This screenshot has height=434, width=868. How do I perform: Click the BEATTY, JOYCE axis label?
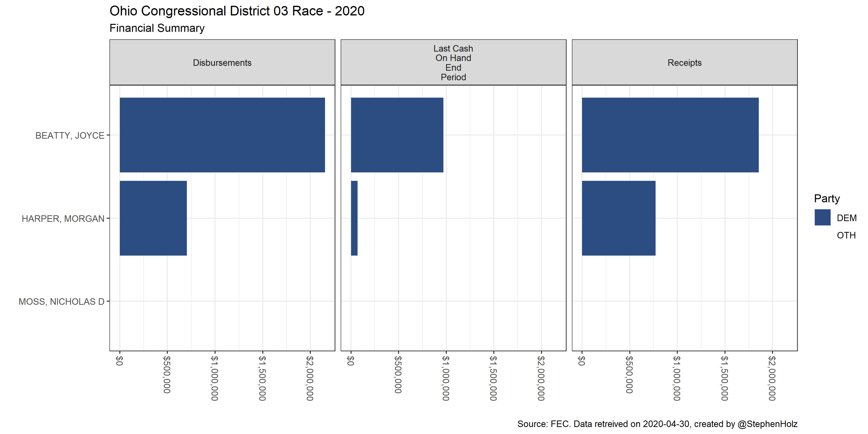[x=70, y=136]
